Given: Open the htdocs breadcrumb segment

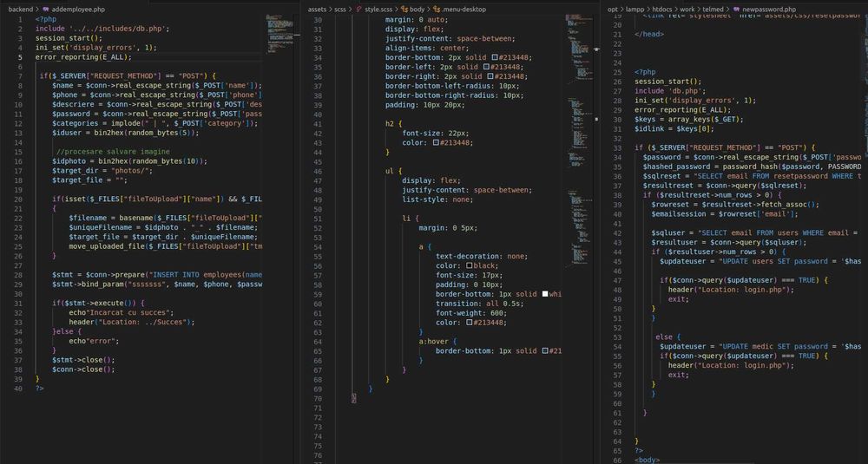Looking at the screenshot, I should [x=661, y=10].
